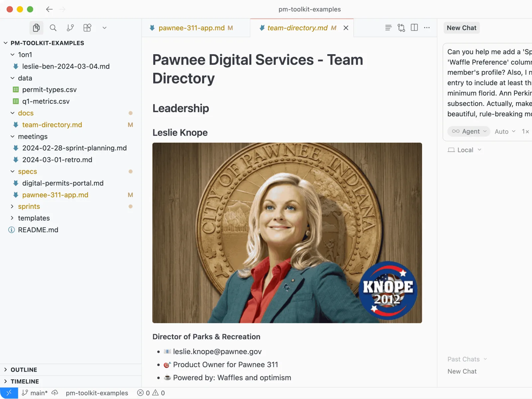Click the Leslie Knope campaign image
The height and width of the screenshot is (399, 532).
pyautogui.click(x=287, y=233)
